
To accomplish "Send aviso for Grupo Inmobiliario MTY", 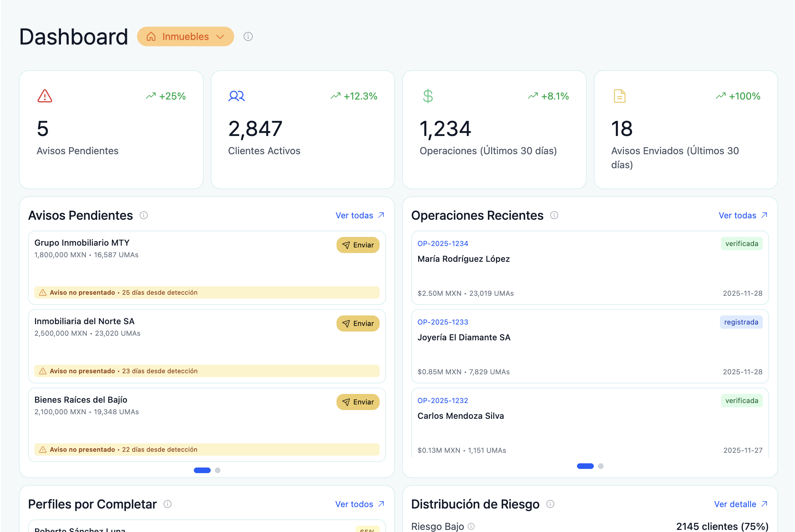I will pyautogui.click(x=358, y=245).
